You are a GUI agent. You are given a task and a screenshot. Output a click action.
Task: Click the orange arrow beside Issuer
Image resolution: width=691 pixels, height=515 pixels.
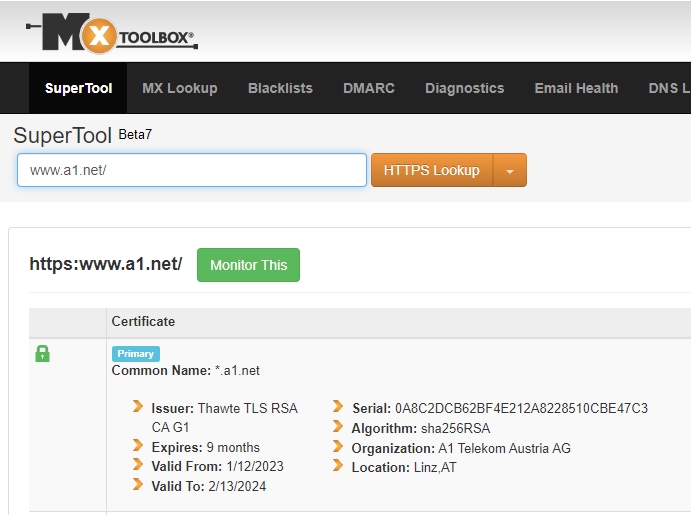point(138,406)
